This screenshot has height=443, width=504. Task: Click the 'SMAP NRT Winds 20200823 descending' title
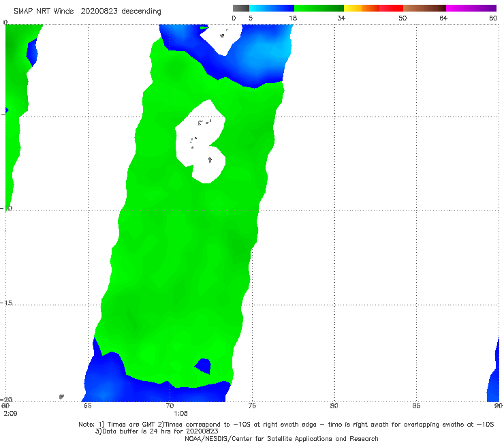click(x=87, y=12)
